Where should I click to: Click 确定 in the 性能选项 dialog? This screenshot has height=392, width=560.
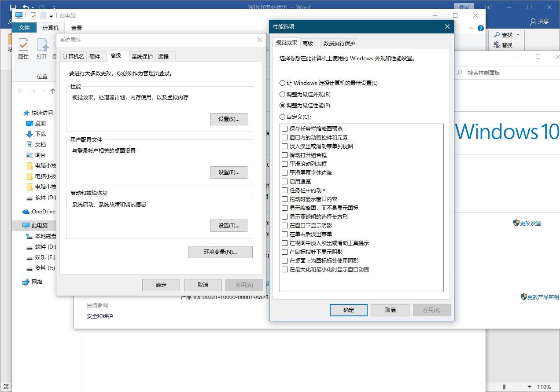click(349, 310)
